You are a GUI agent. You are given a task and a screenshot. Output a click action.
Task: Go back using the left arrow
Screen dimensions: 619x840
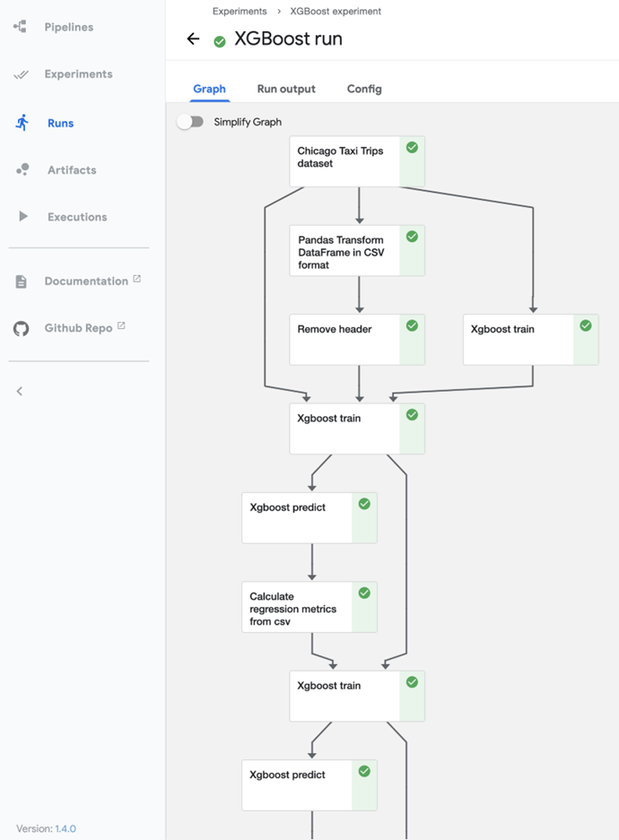193,39
